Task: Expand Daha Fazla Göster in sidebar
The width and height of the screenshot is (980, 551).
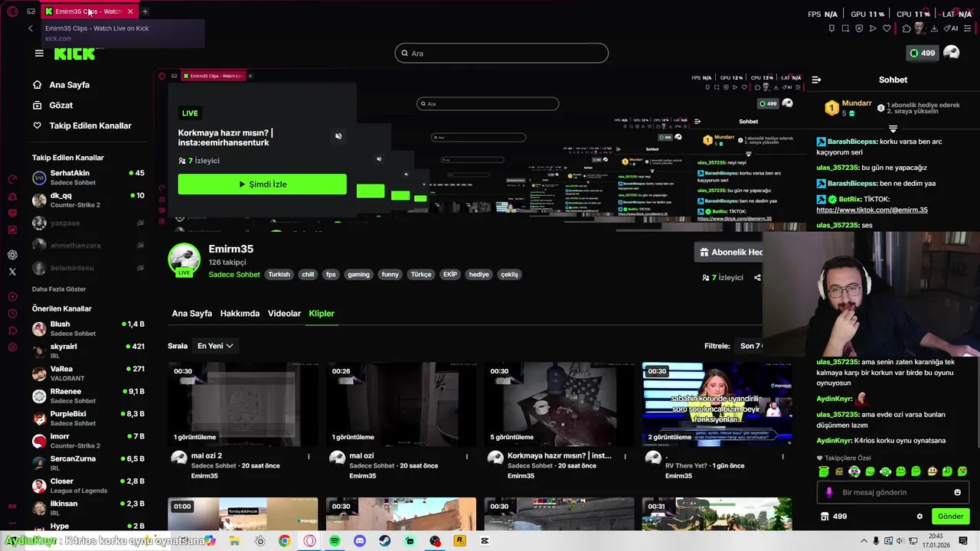Action: click(x=59, y=289)
